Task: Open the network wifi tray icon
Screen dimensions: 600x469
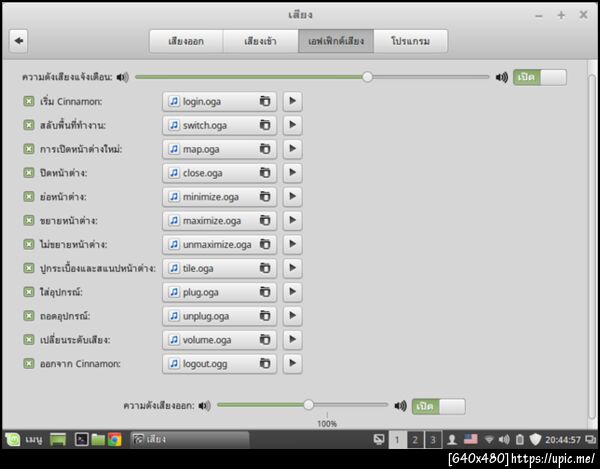Action: (x=489, y=440)
